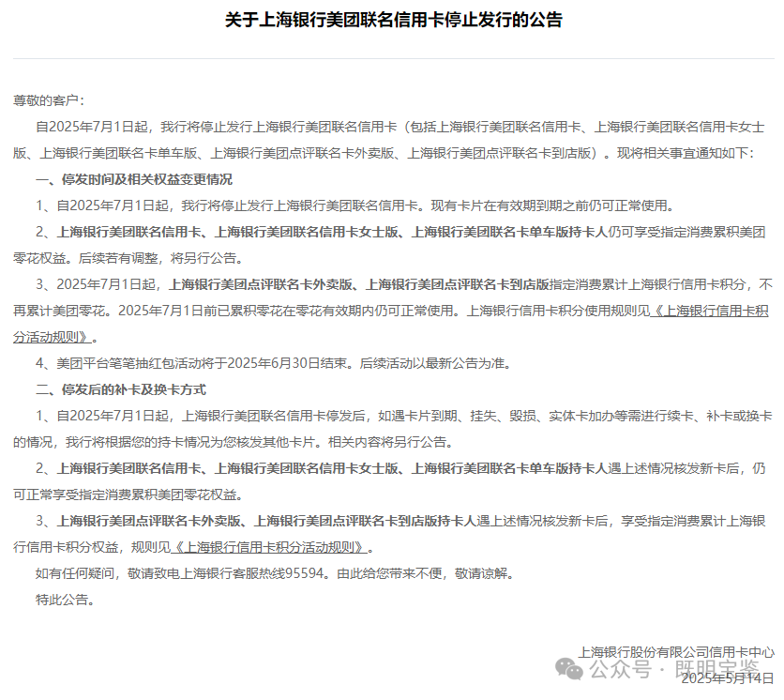Image resolution: width=784 pixels, height=700 pixels.
Task: Click heading 一、停发时间及相关权益变更情况
Action: tap(134, 179)
